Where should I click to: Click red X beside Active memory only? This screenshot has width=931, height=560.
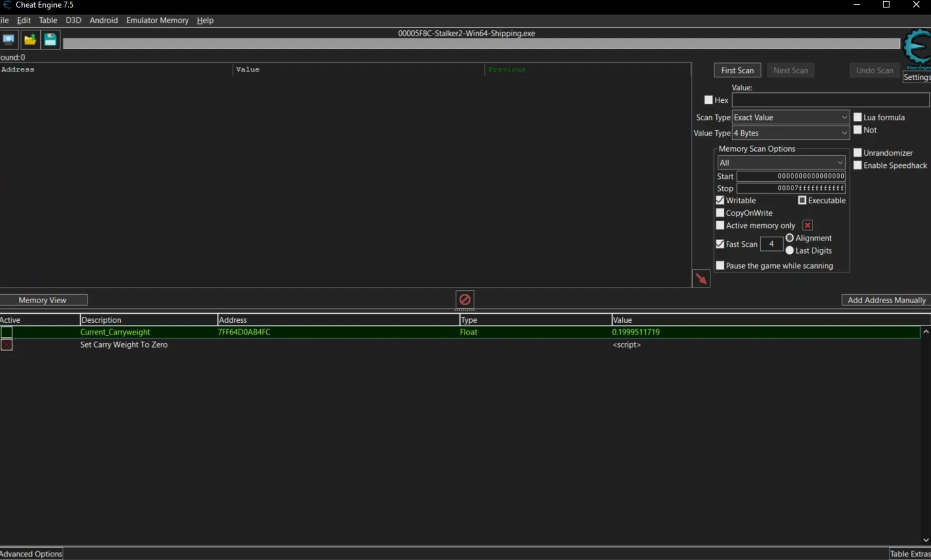tap(807, 225)
